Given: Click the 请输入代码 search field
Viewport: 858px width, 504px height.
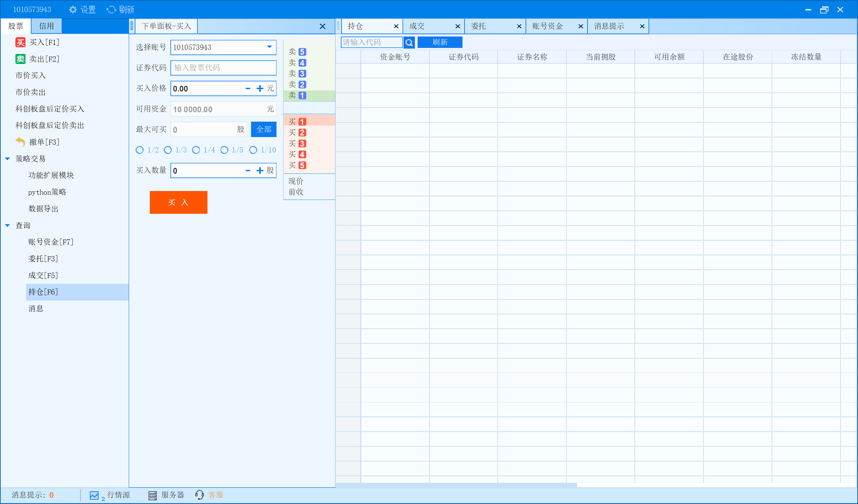Looking at the screenshot, I should tap(372, 42).
